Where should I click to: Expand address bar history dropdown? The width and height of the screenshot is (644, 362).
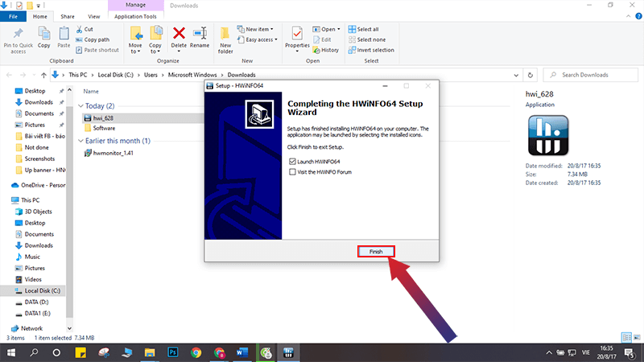click(516, 75)
